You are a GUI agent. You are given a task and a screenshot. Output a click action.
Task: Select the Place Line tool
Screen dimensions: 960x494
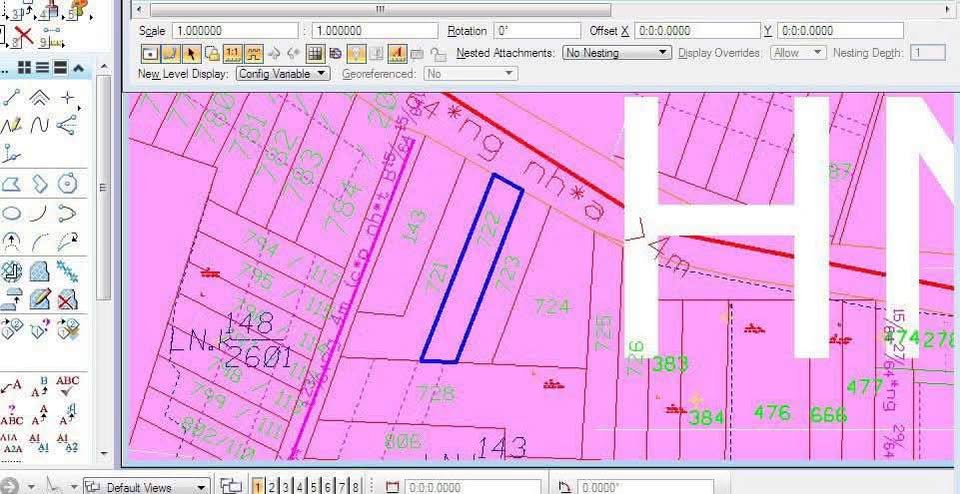(12, 97)
